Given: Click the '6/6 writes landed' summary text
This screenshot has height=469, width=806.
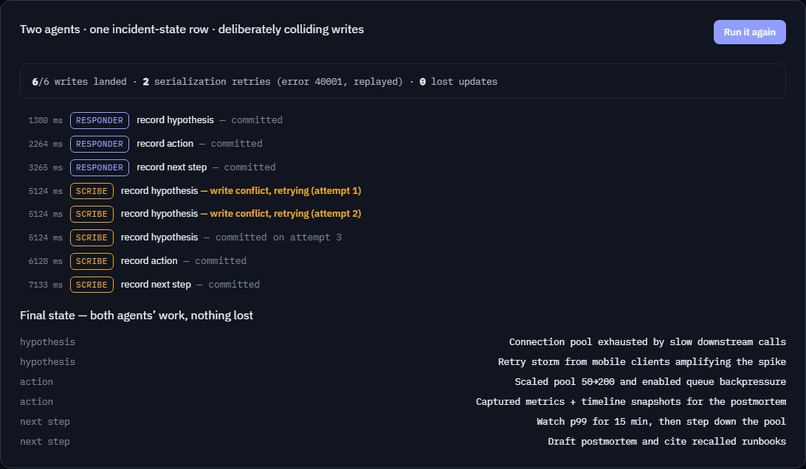Looking at the screenshot, I should pos(79,81).
